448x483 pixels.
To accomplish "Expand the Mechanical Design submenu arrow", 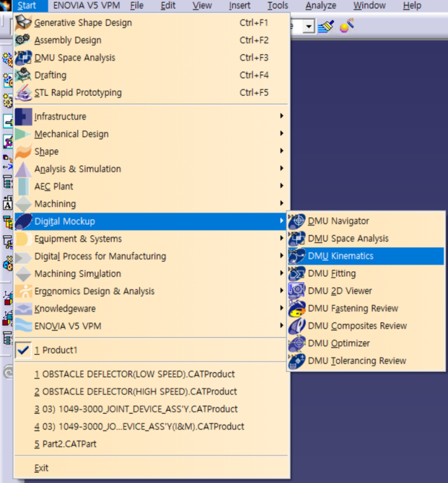I will pyautogui.click(x=282, y=133).
